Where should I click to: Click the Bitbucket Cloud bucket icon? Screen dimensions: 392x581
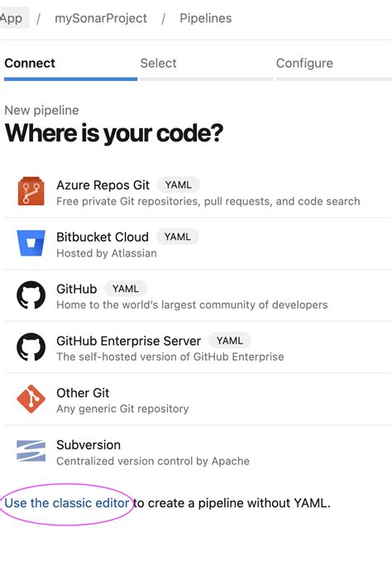pos(31,243)
